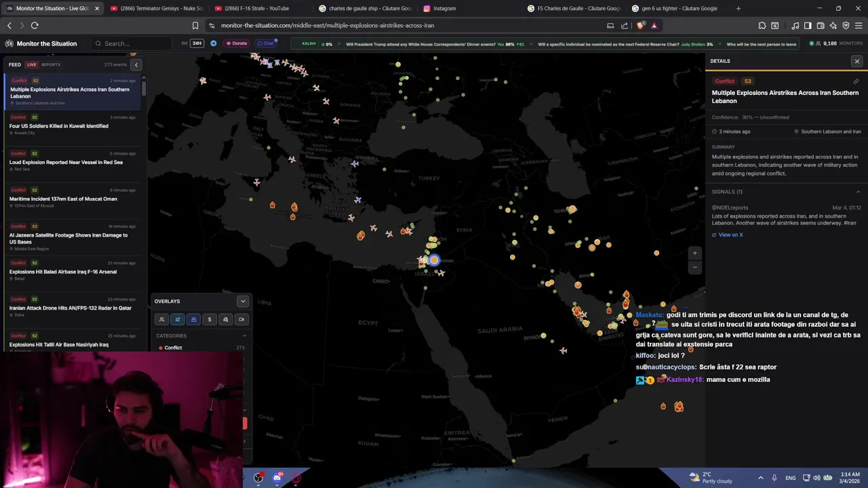Open Leo AI sparkle icon
The image size is (868, 488).
pos(833,25)
